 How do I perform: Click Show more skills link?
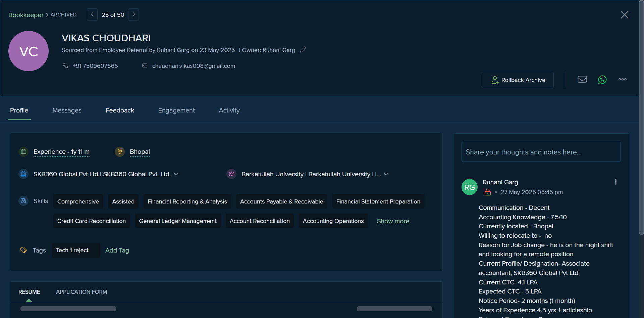pos(393,221)
